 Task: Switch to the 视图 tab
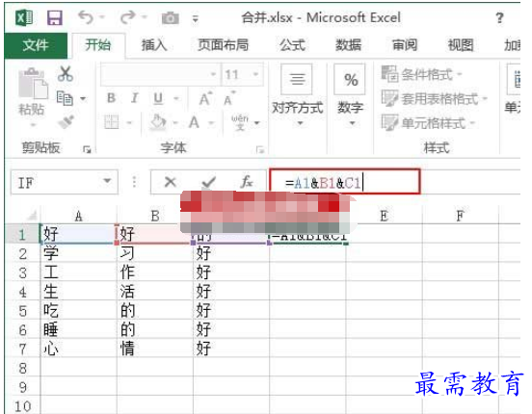(461, 45)
